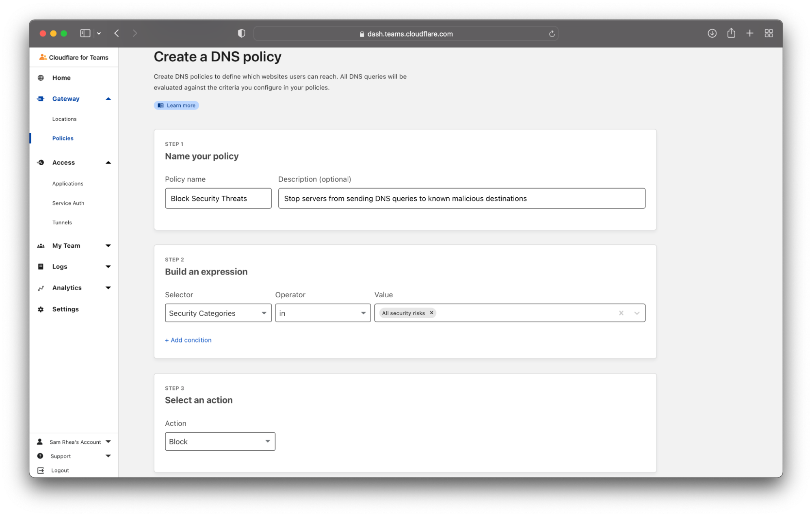
Task: Click Sam Rhea's Account label
Action: 75,442
